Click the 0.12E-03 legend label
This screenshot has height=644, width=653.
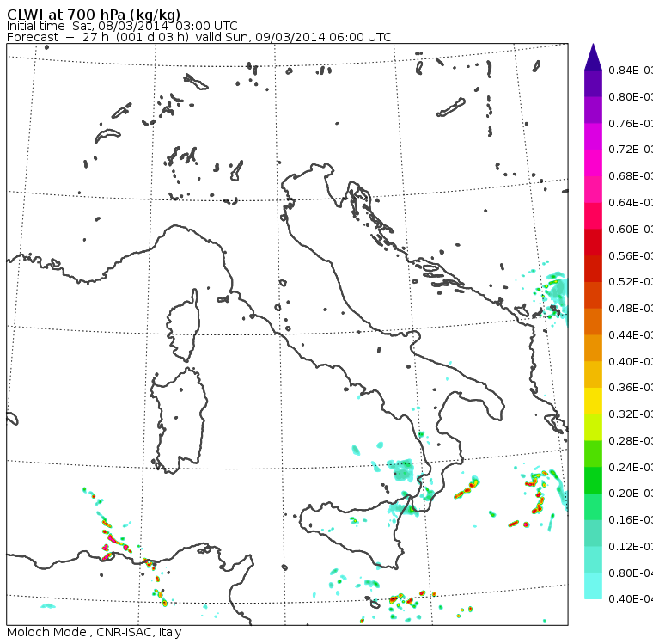point(631,546)
